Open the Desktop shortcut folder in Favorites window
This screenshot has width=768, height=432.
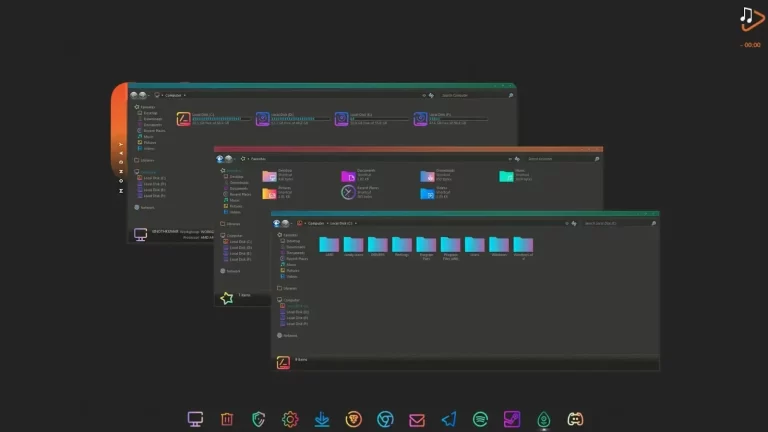tap(269, 176)
